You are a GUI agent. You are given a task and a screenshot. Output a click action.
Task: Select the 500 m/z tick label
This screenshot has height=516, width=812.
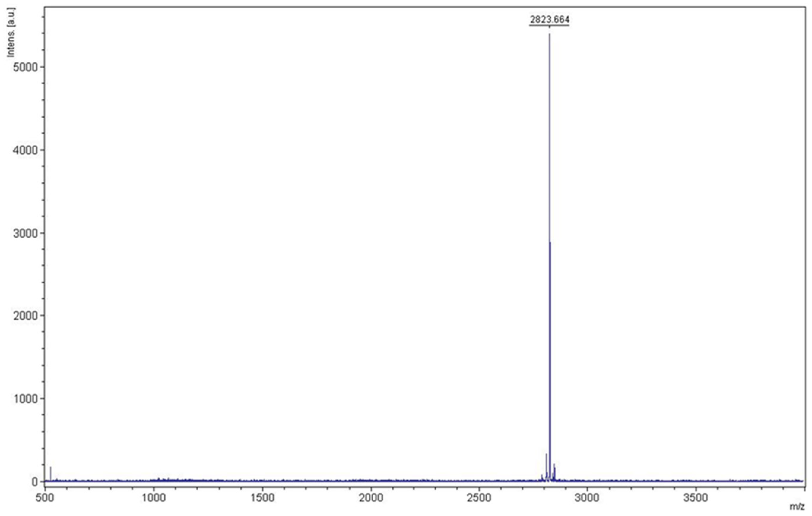[x=44, y=498]
